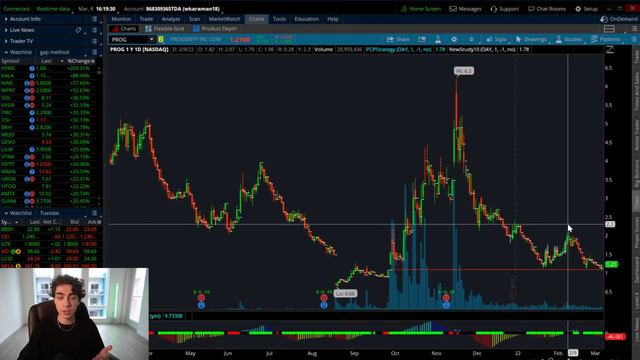
Task: Open Messages in top bar
Action: (x=465, y=9)
